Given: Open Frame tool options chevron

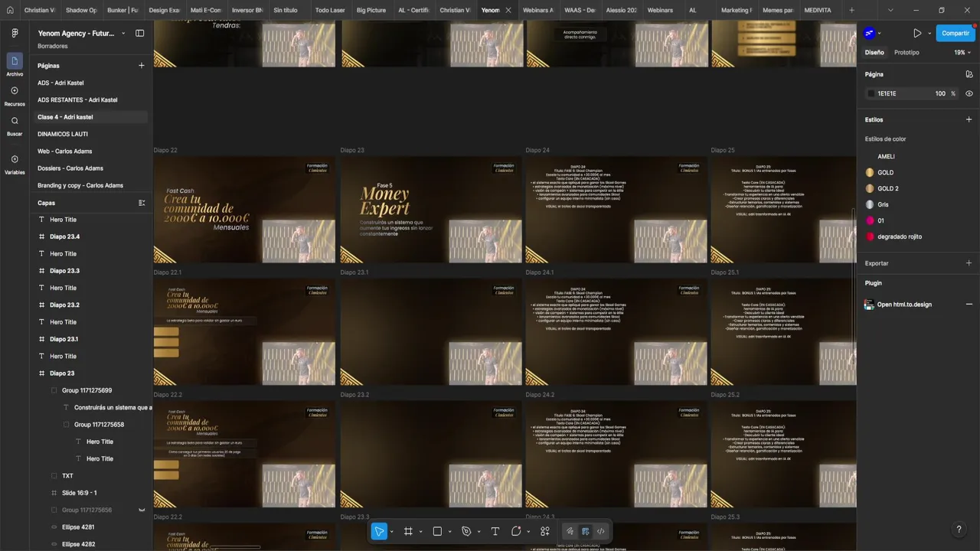Looking at the screenshot, I should click(420, 532).
